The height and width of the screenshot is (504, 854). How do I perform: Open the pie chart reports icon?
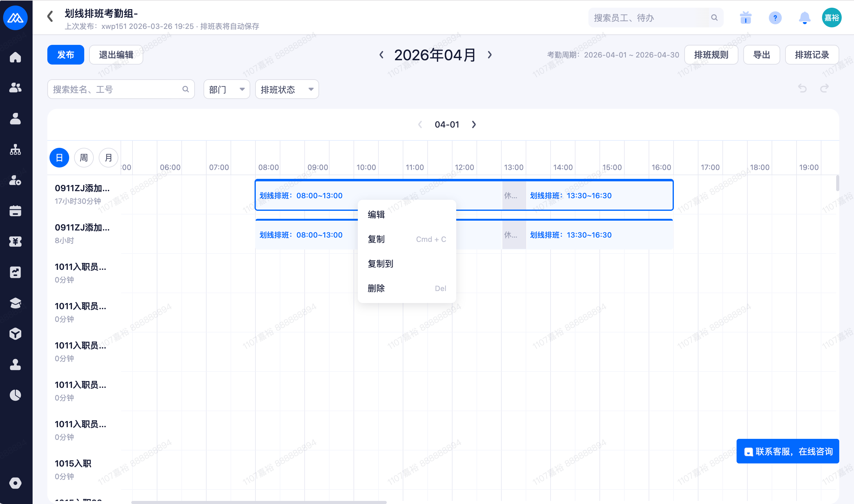tap(15, 395)
